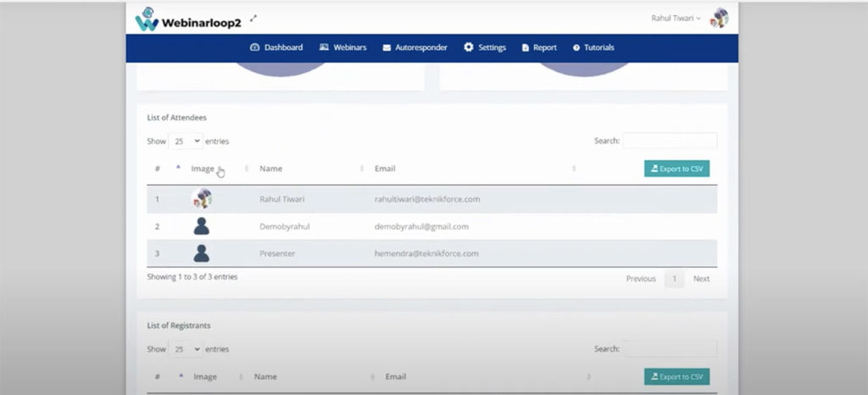This screenshot has height=395, width=868.
Task: Open the Rahul Tiwari account menu
Action: pos(676,19)
